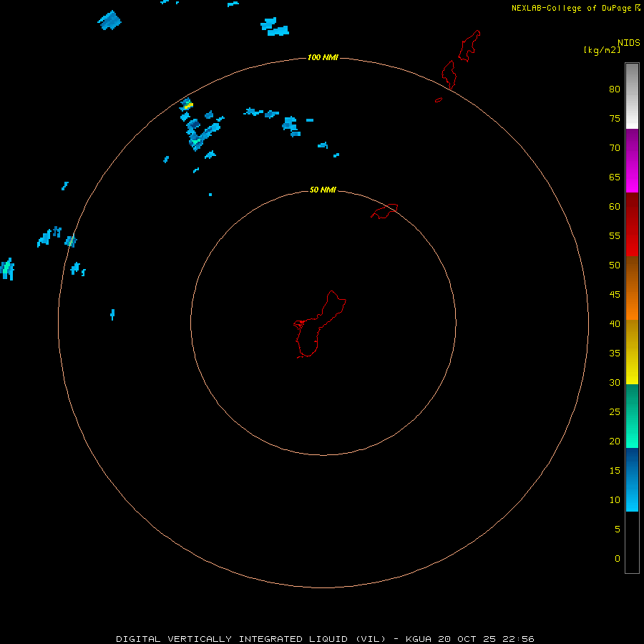Click the 0 value on the scale
Screen dimensions: 644x644
click(x=618, y=559)
